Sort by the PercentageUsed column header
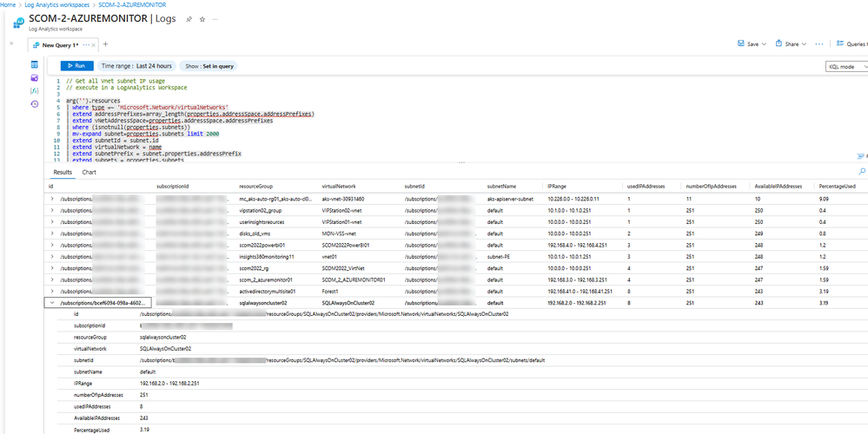The height and width of the screenshot is (434, 868). (837, 187)
